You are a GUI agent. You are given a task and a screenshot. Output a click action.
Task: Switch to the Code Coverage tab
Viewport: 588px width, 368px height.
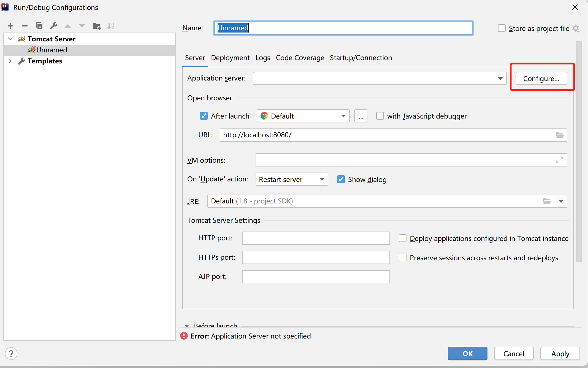coord(300,58)
